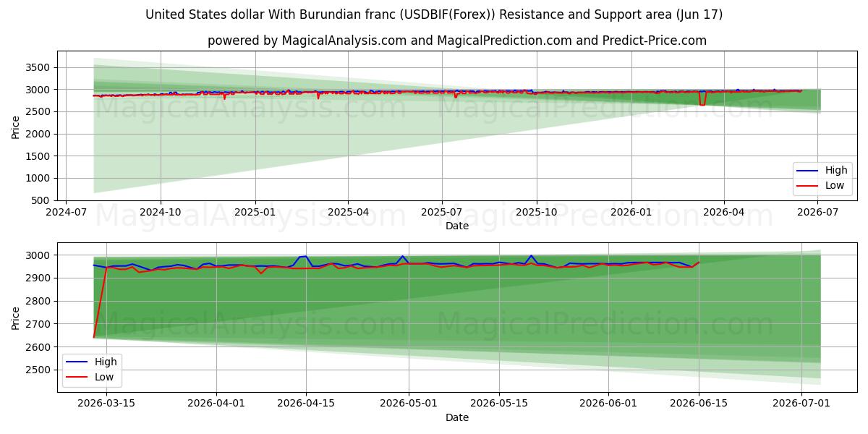
Task: Click the chart title mentioning USDBIF(Forex)
Action: [434, 14]
